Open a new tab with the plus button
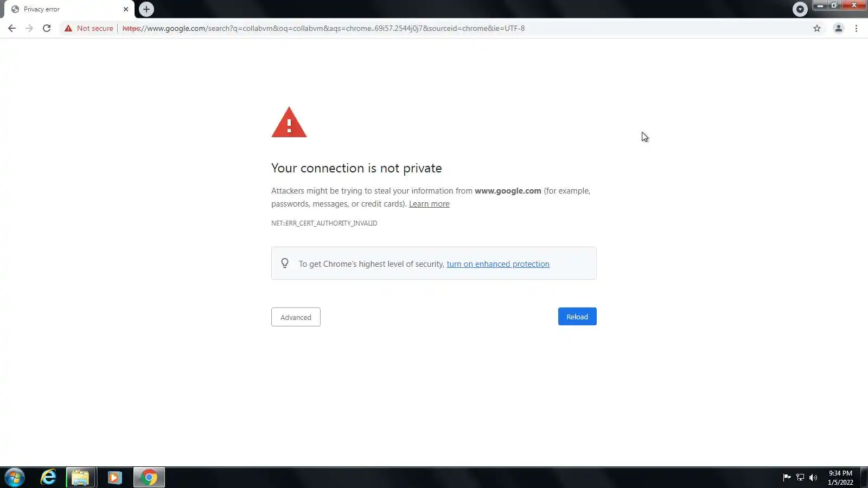The width and height of the screenshot is (868, 488). [146, 9]
